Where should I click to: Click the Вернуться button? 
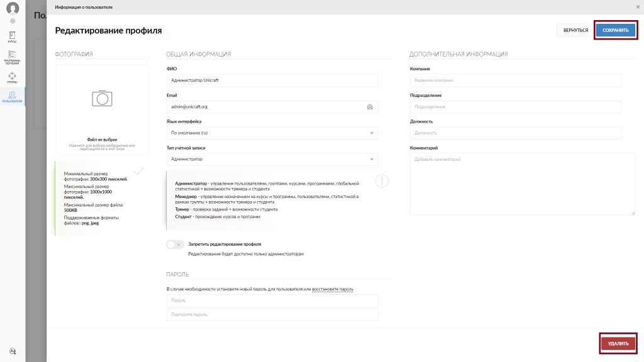(x=575, y=30)
